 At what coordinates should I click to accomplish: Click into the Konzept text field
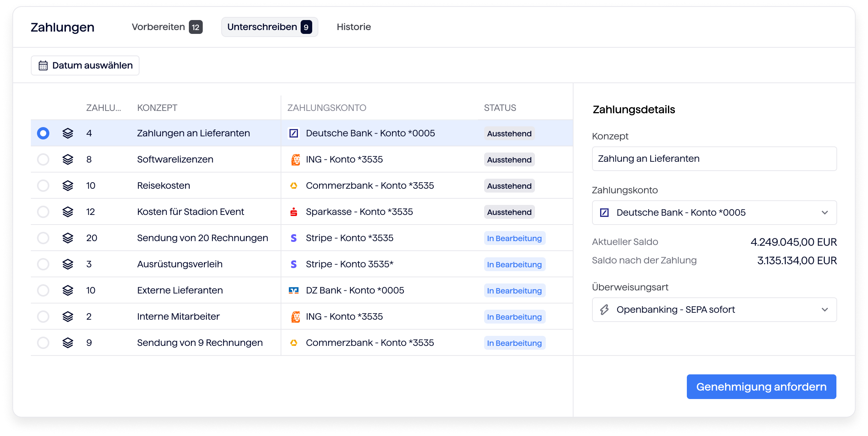(714, 159)
